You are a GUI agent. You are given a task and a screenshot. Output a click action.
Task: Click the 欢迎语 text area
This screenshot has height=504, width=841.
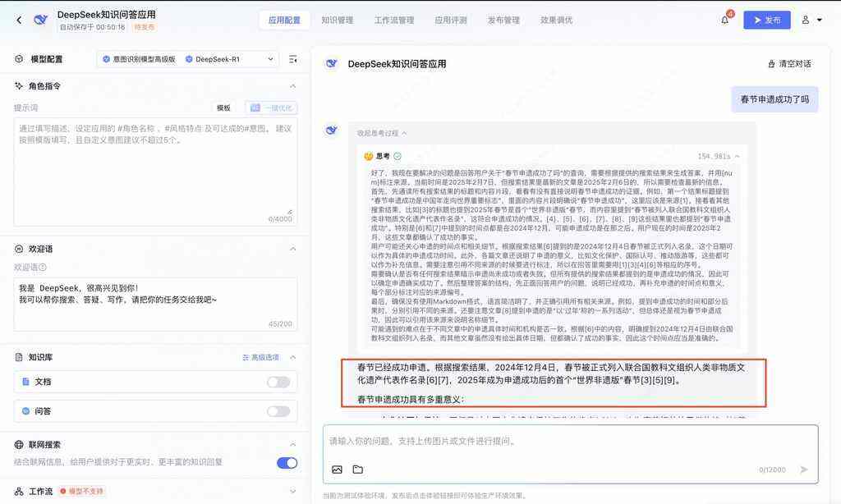point(155,304)
